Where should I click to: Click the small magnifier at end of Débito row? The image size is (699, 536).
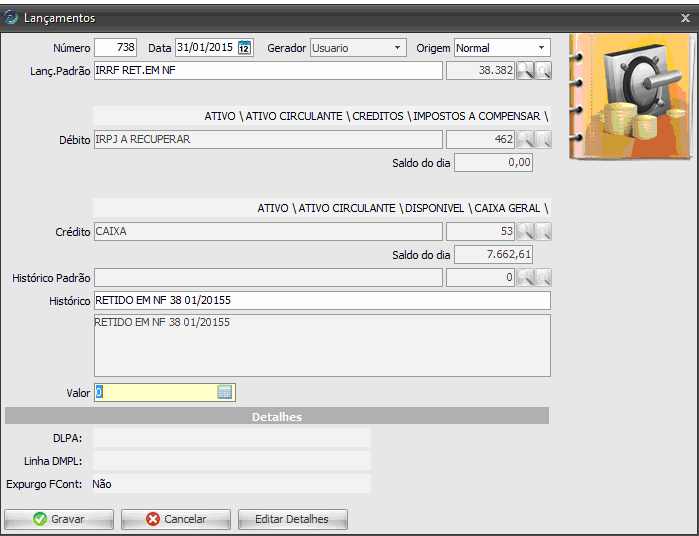click(x=543, y=140)
